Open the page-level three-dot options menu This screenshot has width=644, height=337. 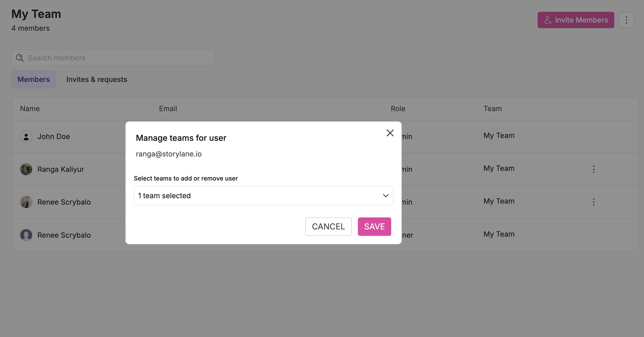point(626,20)
